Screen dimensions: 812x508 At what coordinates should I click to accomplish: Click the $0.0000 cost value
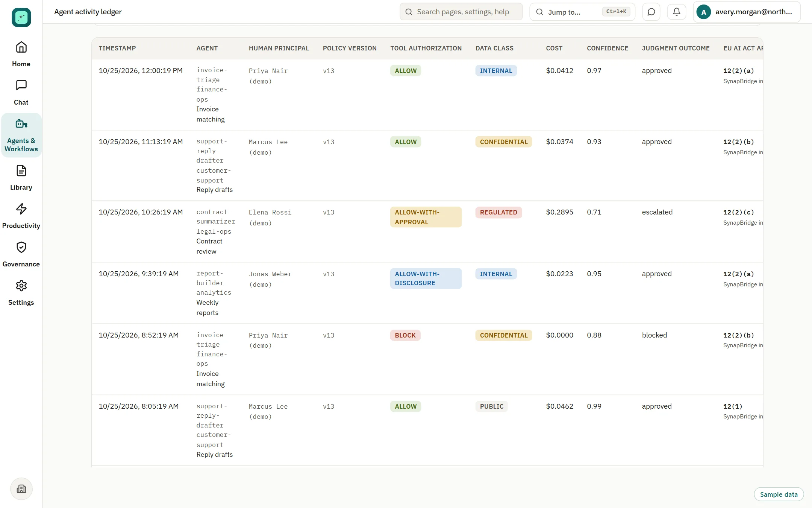[x=559, y=335]
